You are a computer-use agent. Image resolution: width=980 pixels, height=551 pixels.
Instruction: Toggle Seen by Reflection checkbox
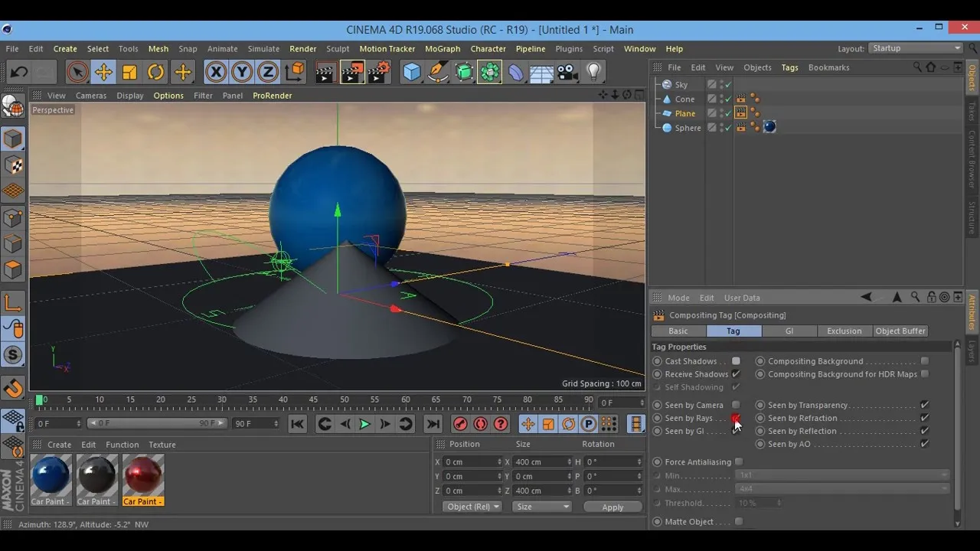[x=925, y=431]
